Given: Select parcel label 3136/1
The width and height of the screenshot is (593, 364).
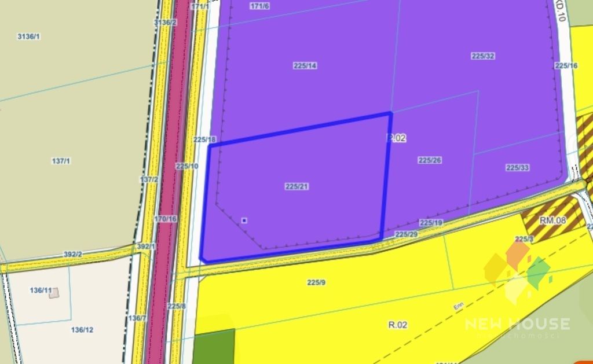Looking at the screenshot, I should click(29, 36).
